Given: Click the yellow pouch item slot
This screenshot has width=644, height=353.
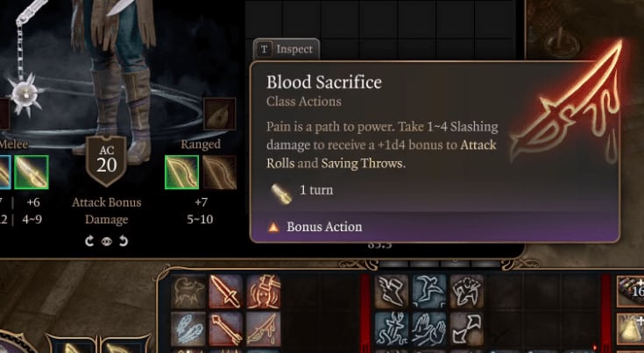Looking at the screenshot, I should 631,329.
